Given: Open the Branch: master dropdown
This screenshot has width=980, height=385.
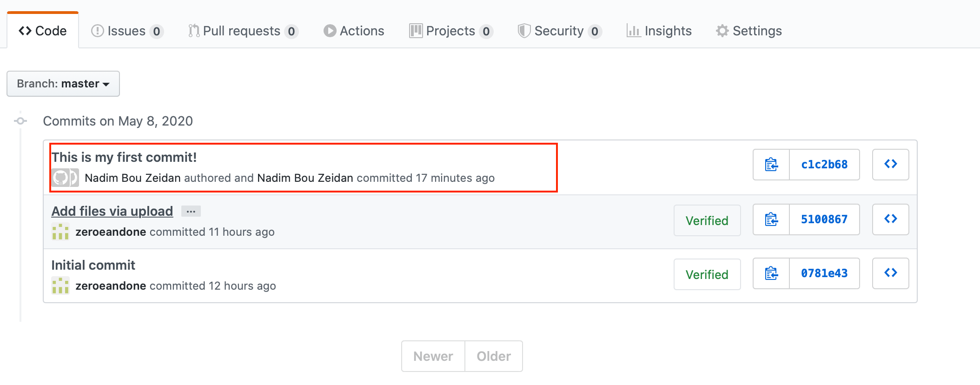Looking at the screenshot, I should point(63,84).
